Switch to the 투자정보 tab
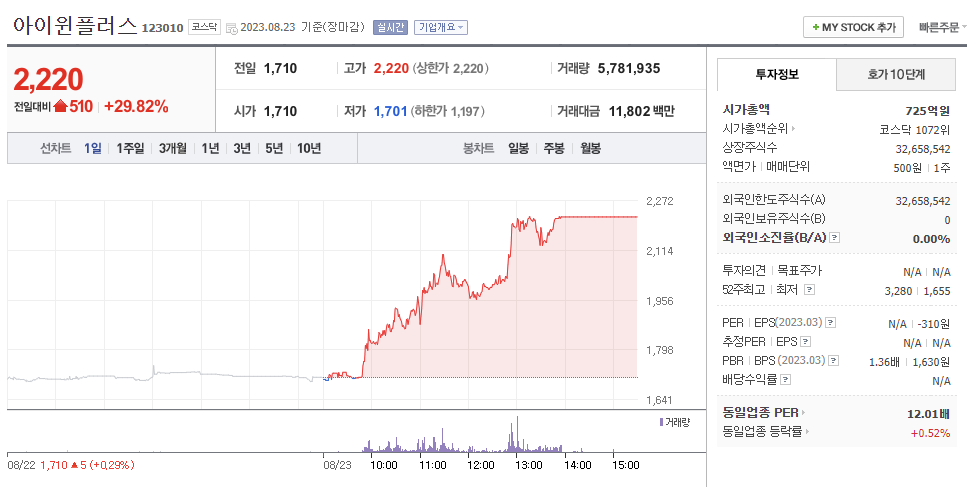977x487 pixels. (x=776, y=75)
